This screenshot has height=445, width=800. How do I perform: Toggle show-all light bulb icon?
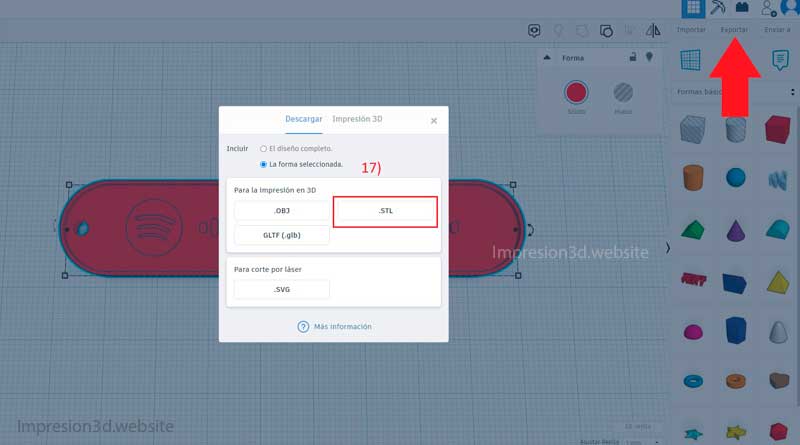(559, 31)
